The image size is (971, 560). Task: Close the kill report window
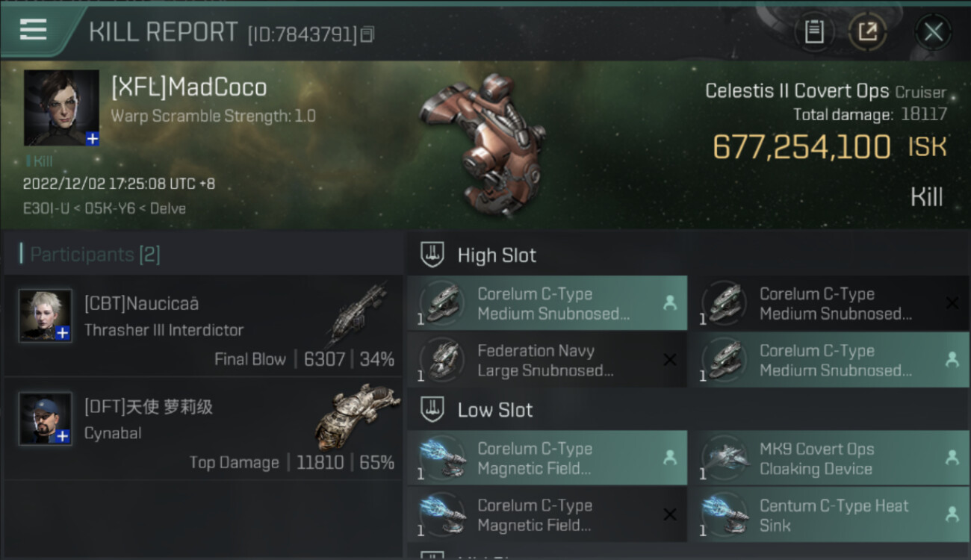[x=933, y=32]
